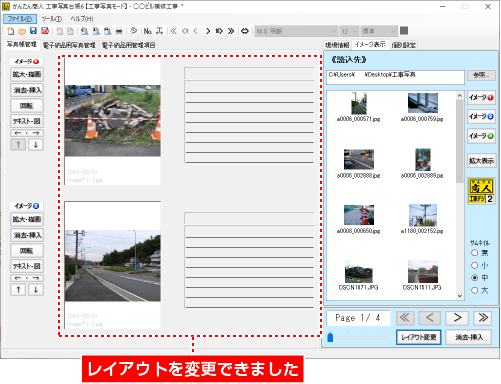This screenshot has height=384, width=501.
Task: Jump to the last page with the toolbar's double-right arrows
Action: tap(231, 31)
